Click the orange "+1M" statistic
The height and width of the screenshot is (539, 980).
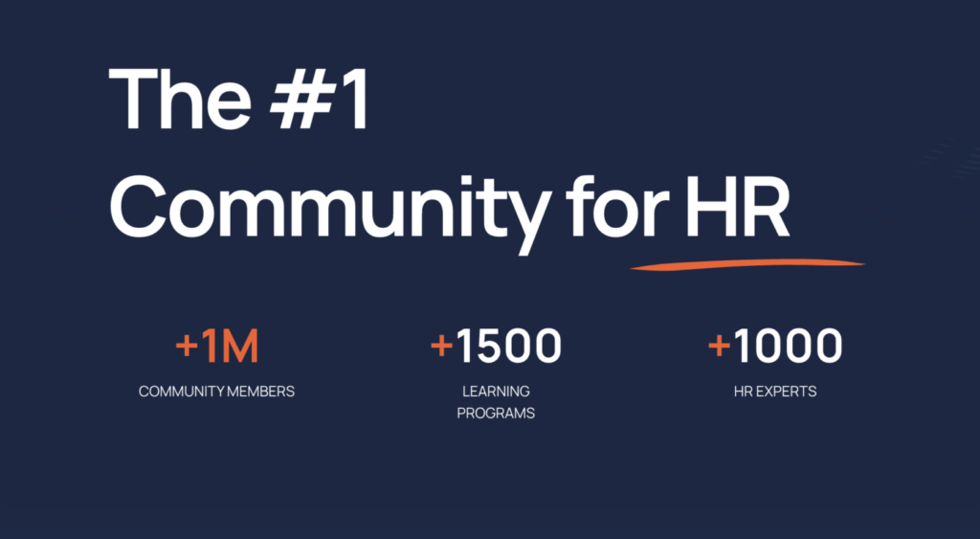[x=216, y=347]
